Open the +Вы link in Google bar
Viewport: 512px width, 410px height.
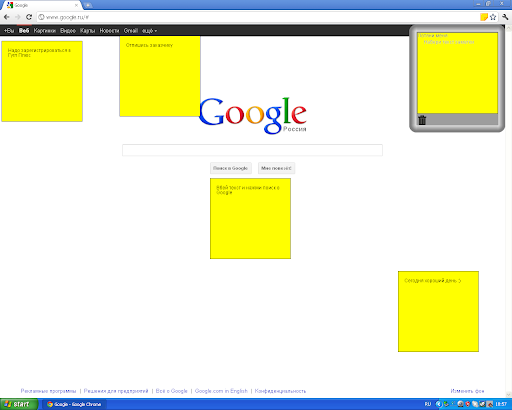(x=9, y=31)
